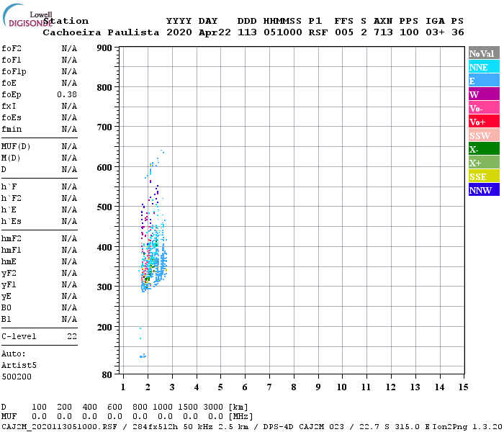Select the 2020 Apr22 date text
Screen dimensions: 504x432
(x=196, y=32)
